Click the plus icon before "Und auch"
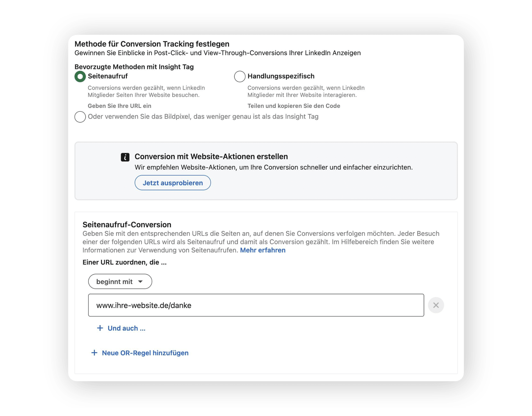The height and width of the screenshot is (416, 532). [100, 328]
